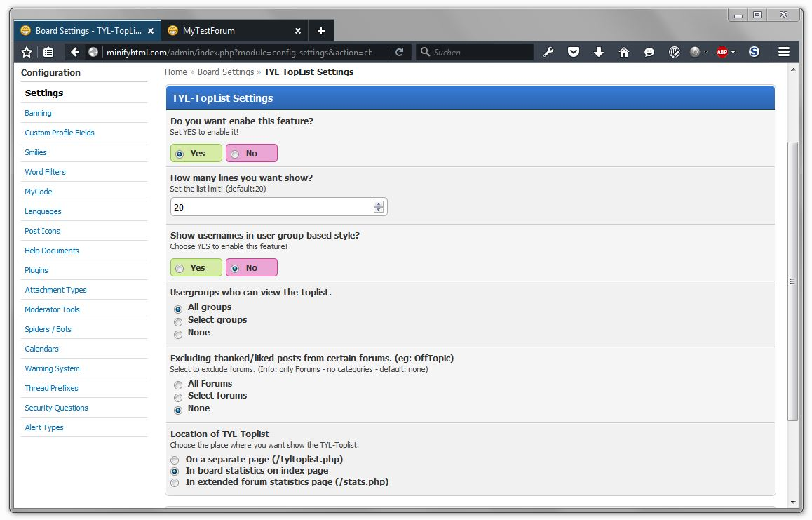Go to Board Settings breadcrumb link
This screenshot has width=812, height=520.
point(225,72)
